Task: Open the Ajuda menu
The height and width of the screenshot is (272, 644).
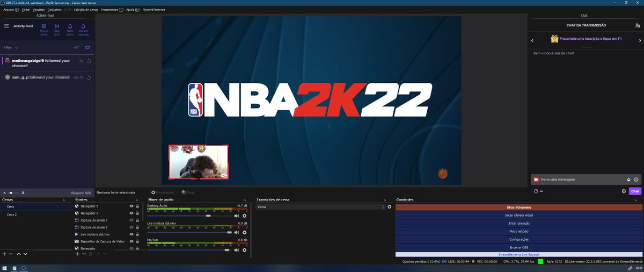Action: tap(133, 10)
